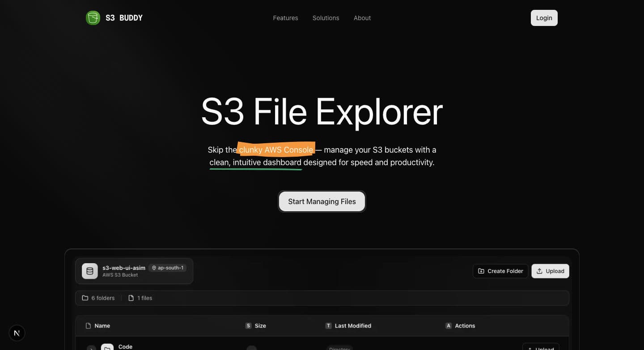This screenshot has height=350, width=644.
Task: Open the Solutions navigation item
Action: pos(326,18)
